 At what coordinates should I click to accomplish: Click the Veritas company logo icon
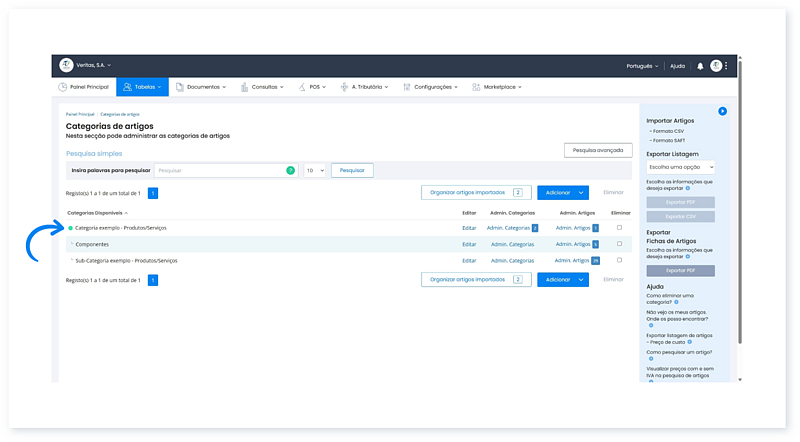pos(66,65)
